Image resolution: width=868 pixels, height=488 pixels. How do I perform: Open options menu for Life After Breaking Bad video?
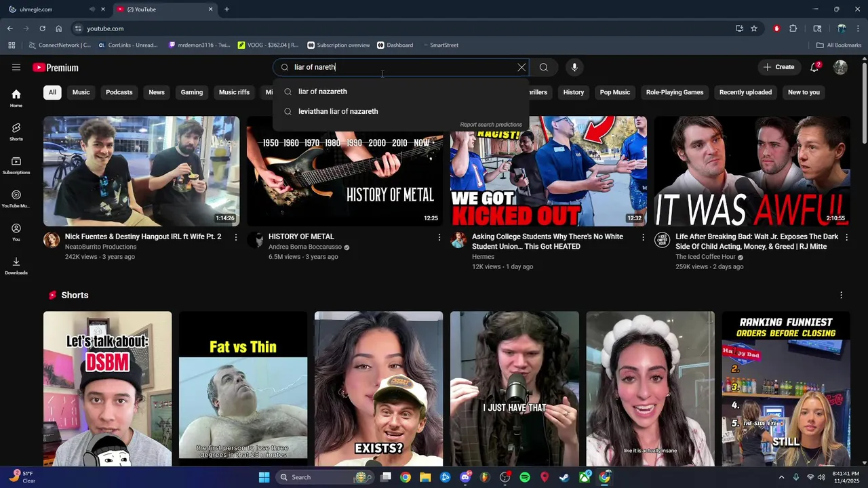coord(846,237)
